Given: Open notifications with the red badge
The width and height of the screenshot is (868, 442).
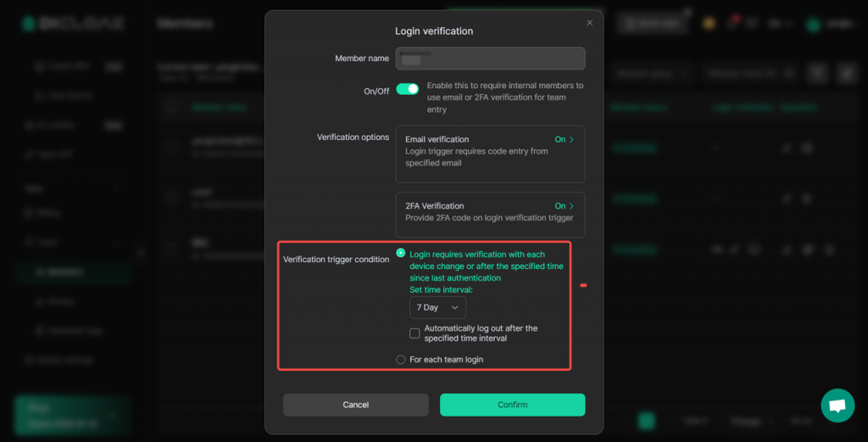Looking at the screenshot, I should (733, 23).
